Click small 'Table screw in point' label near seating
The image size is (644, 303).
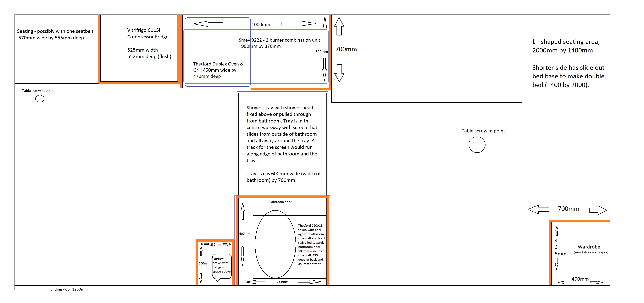pyautogui.click(x=38, y=91)
